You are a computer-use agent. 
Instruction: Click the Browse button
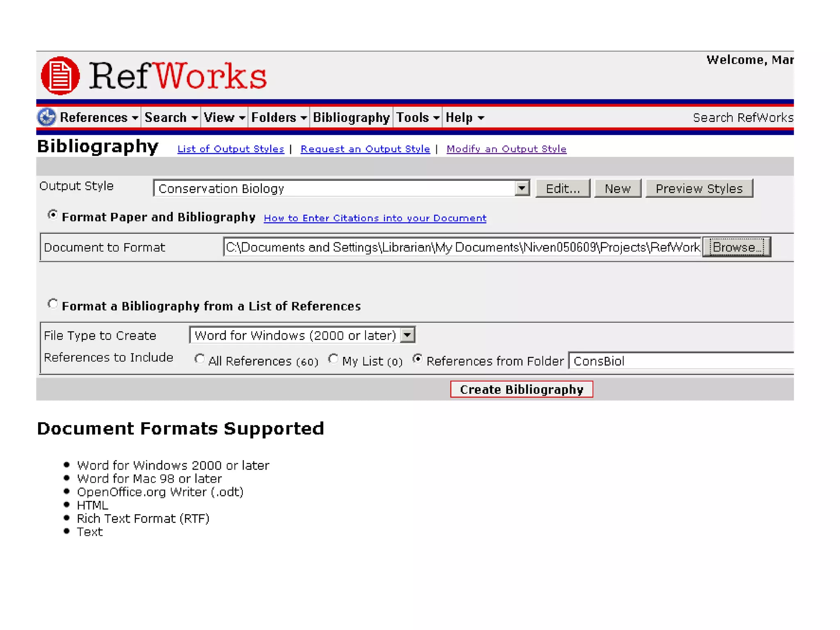click(737, 247)
